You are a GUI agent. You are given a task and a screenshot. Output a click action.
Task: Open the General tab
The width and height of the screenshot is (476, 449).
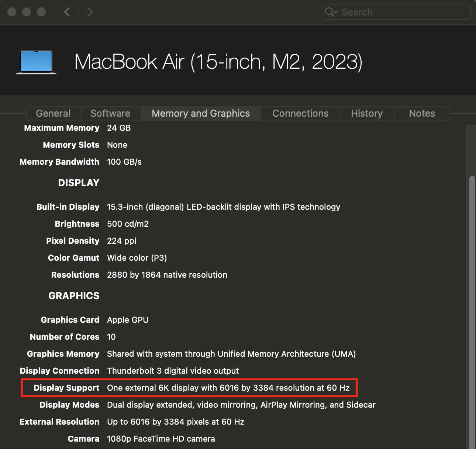[x=53, y=113]
